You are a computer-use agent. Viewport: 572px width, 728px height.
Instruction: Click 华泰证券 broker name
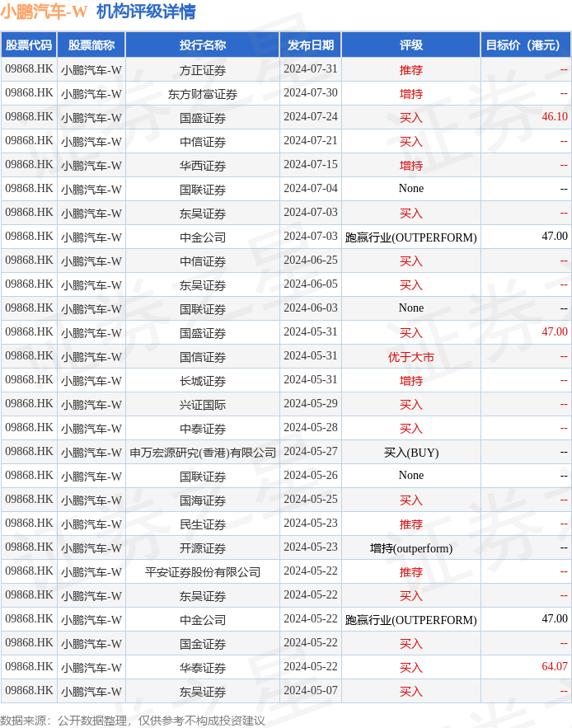pos(203,668)
